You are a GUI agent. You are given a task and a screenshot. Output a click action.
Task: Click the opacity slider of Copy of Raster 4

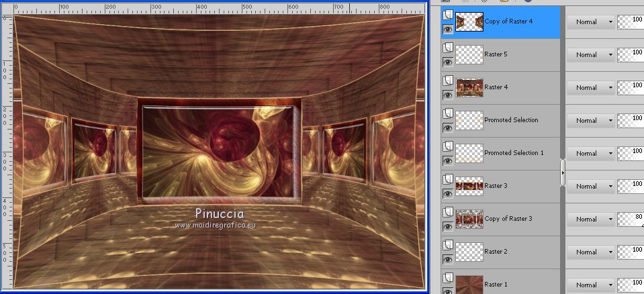pyautogui.click(x=631, y=21)
